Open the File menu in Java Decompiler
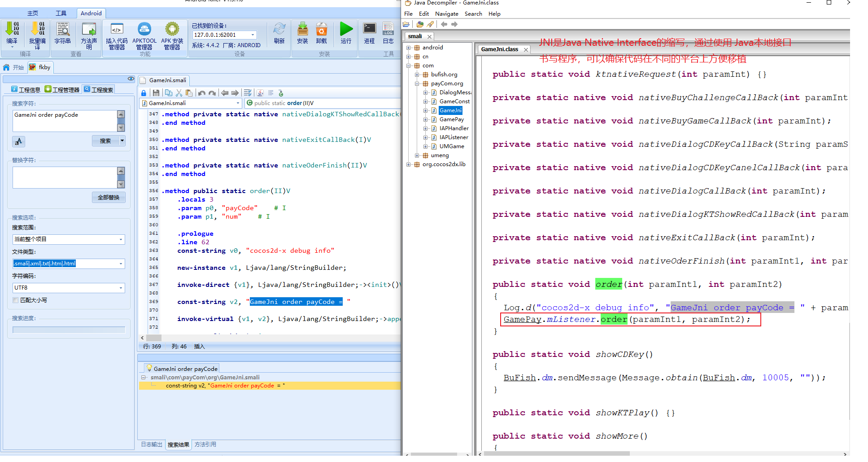 408,14
